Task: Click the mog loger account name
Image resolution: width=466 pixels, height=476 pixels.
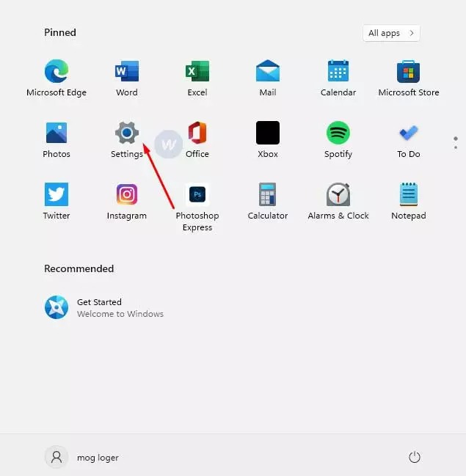Action: 98,458
